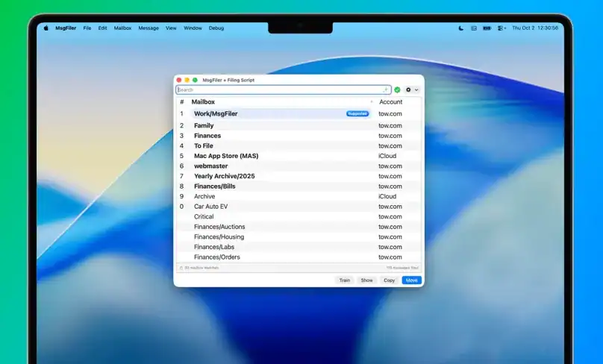603x364 pixels.
Task: Click the input source icon in the menu bar
Action: pos(474,28)
